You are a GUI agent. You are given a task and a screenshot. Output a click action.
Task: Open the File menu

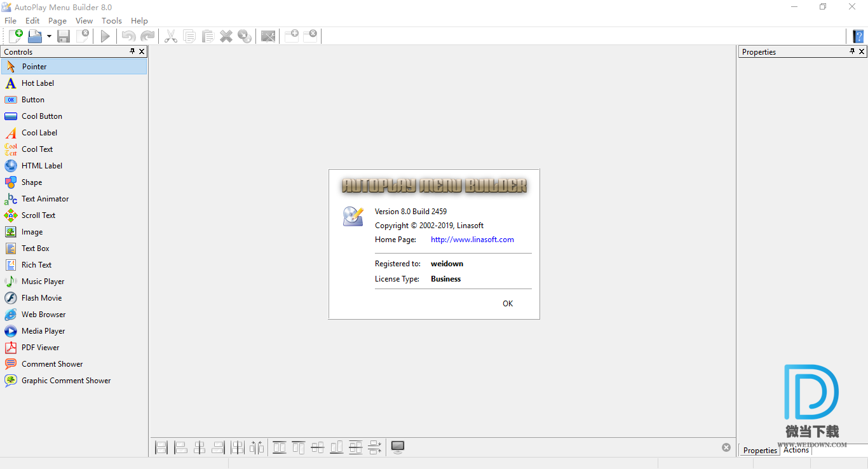point(10,20)
